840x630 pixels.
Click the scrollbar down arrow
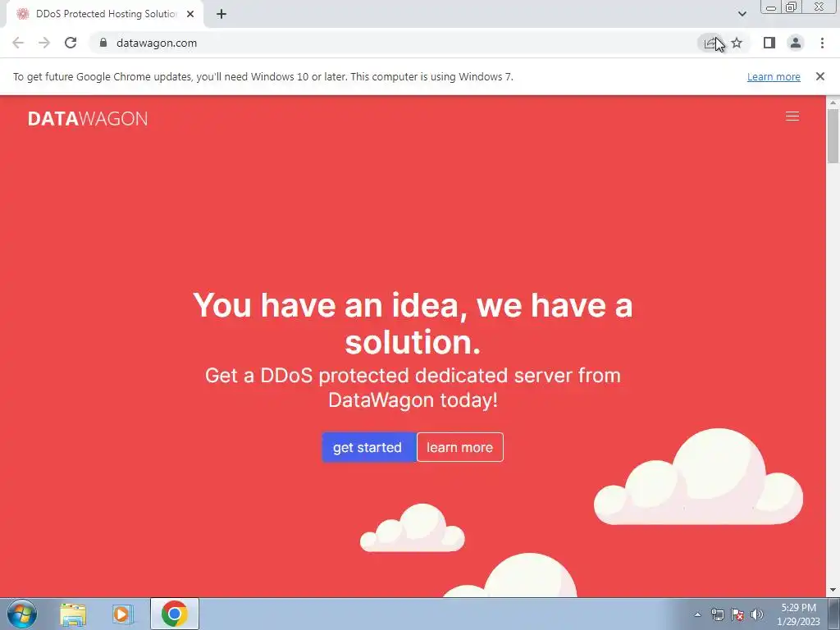pos(833,590)
